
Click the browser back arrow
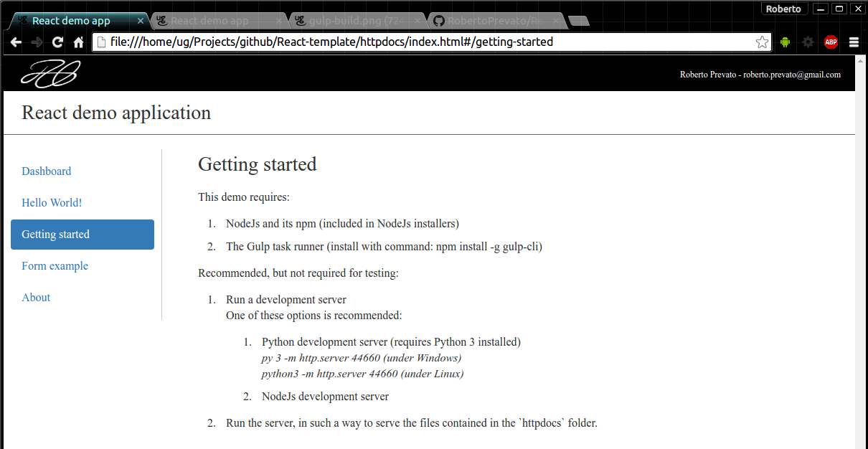16,42
